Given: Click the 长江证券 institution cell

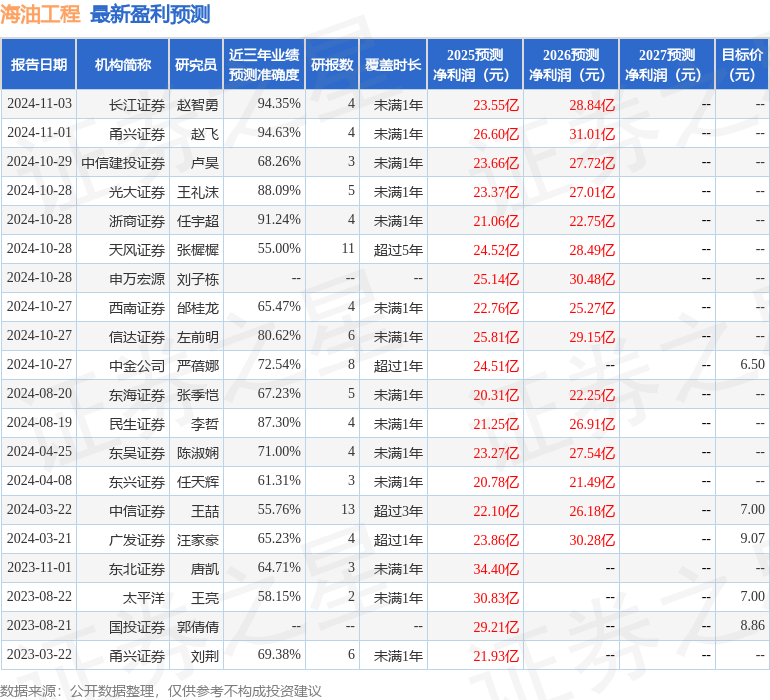Looking at the screenshot, I should tap(137, 105).
